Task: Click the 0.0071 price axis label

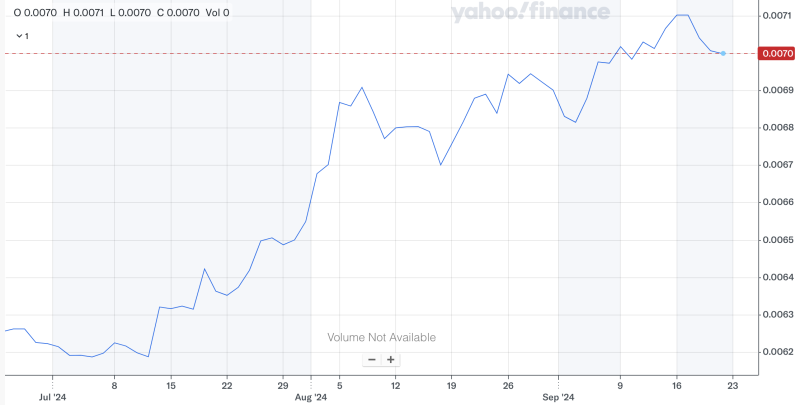Action: 778,16
